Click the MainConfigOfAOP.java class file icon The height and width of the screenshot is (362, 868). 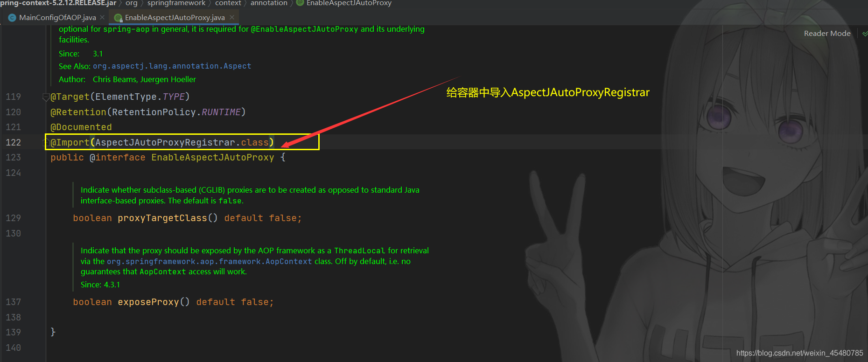point(12,18)
